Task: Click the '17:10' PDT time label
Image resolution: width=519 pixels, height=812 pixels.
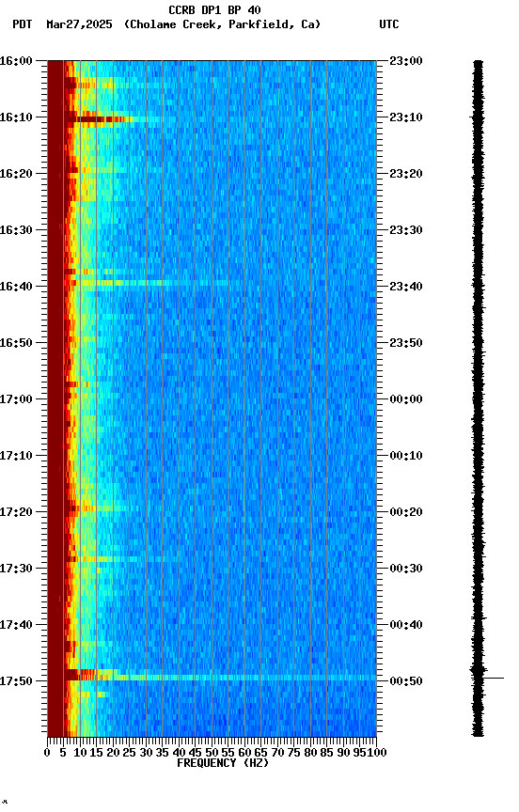Action: click(x=16, y=456)
